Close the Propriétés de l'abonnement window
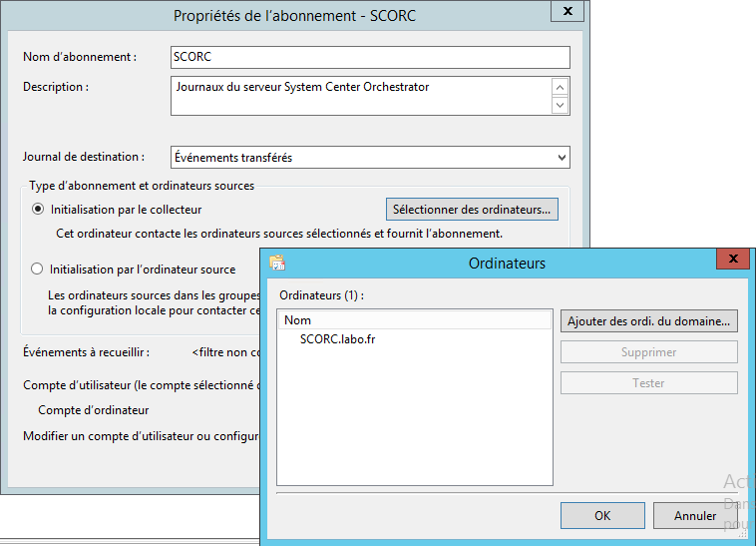The height and width of the screenshot is (546, 756). coord(567,12)
